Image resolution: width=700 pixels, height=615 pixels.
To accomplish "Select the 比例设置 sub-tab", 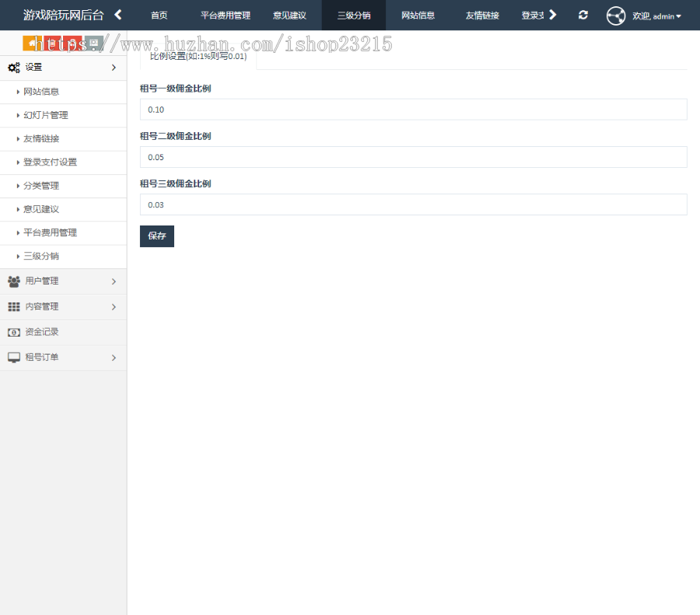I will 198,56.
